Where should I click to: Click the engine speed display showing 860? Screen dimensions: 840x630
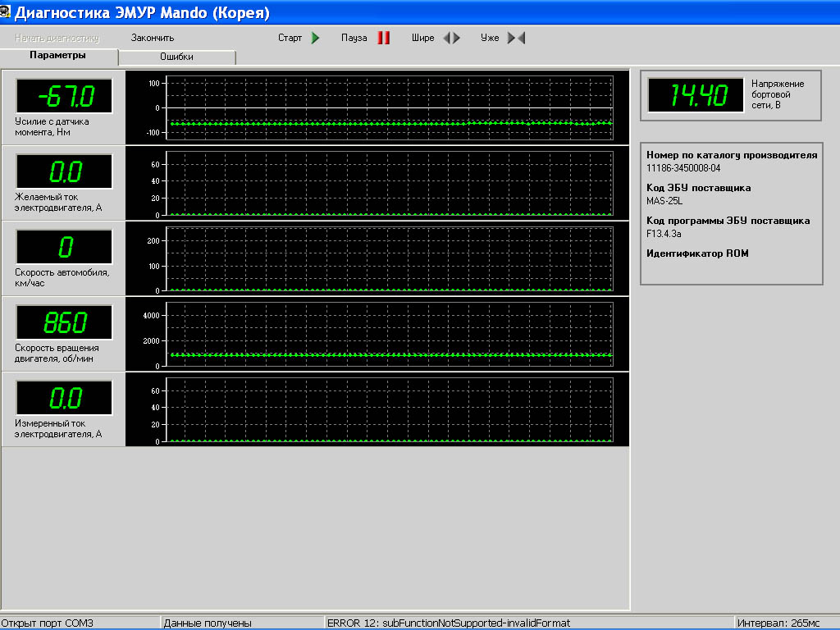[65, 322]
